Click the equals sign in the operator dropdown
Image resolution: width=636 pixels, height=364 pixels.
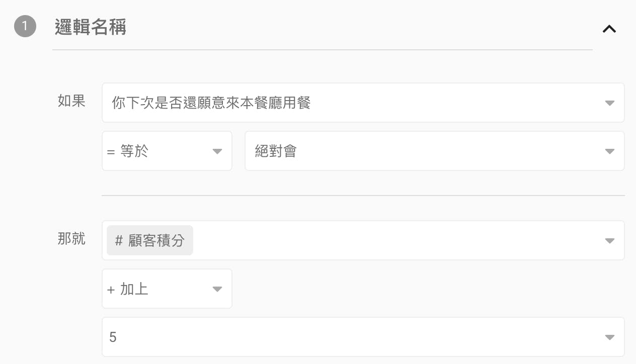(111, 152)
